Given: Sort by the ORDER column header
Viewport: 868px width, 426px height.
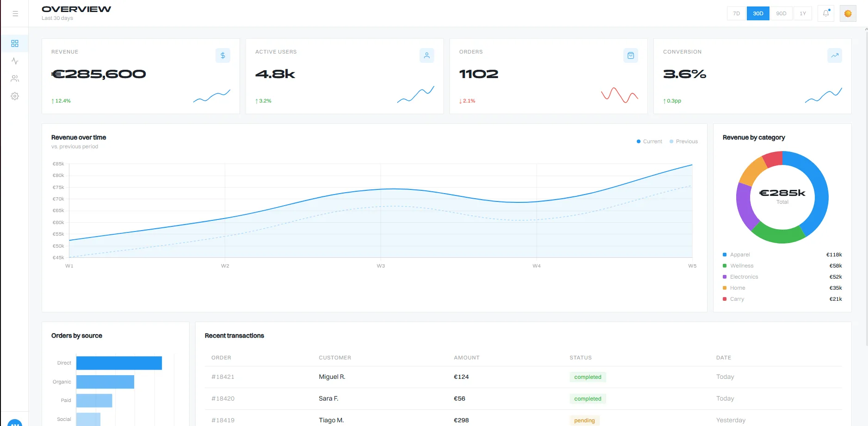Looking at the screenshot, I should coord(221,358).
